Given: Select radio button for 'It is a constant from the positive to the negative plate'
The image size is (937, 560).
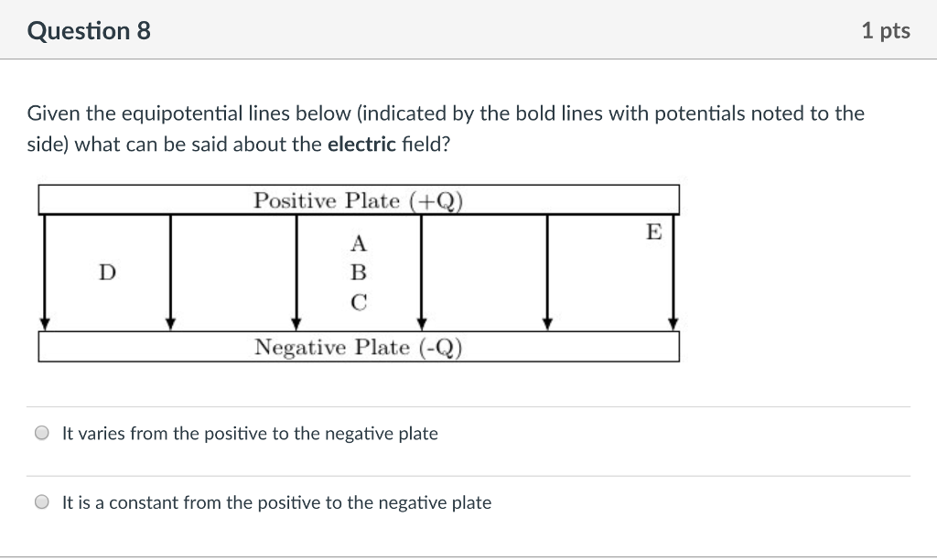Looking at the screenshot, I should (x=40, y=501).
